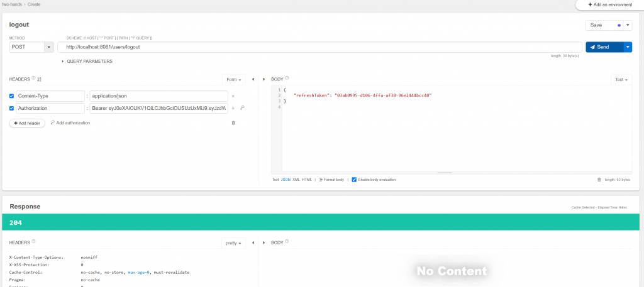Select the nosniff header value
644x287 pixels.
pyautogui.click(x=89, y=257)
